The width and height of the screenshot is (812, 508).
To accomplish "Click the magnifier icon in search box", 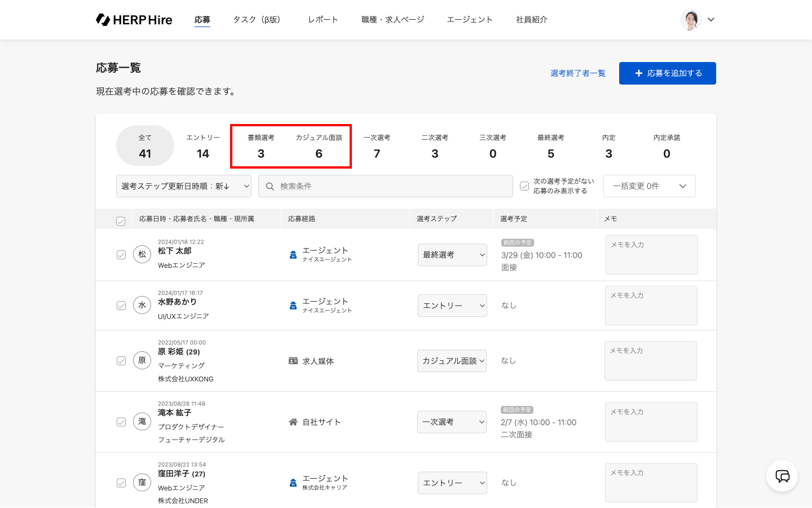I will tap(270, 187).
